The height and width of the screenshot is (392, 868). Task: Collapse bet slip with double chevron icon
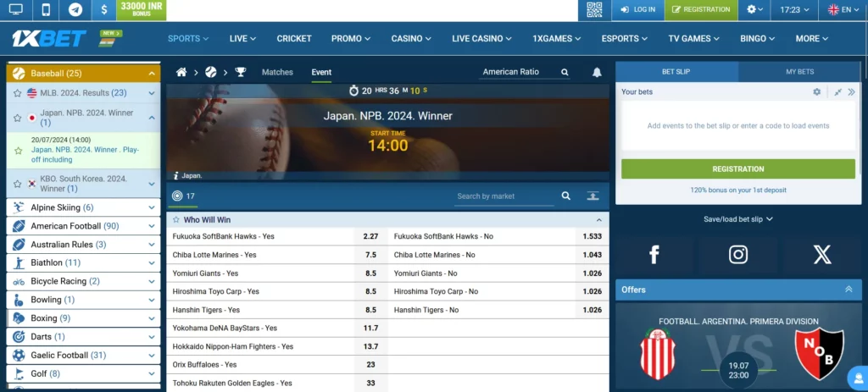click(x=851, y=91)
